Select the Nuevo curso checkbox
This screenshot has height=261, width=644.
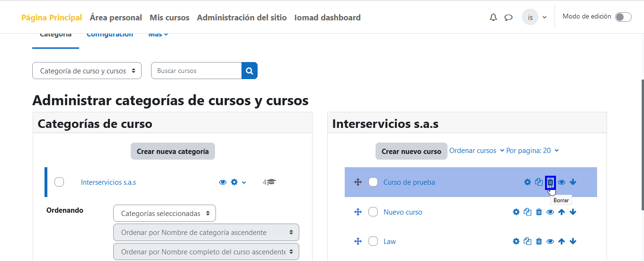(x=373, y=212)
